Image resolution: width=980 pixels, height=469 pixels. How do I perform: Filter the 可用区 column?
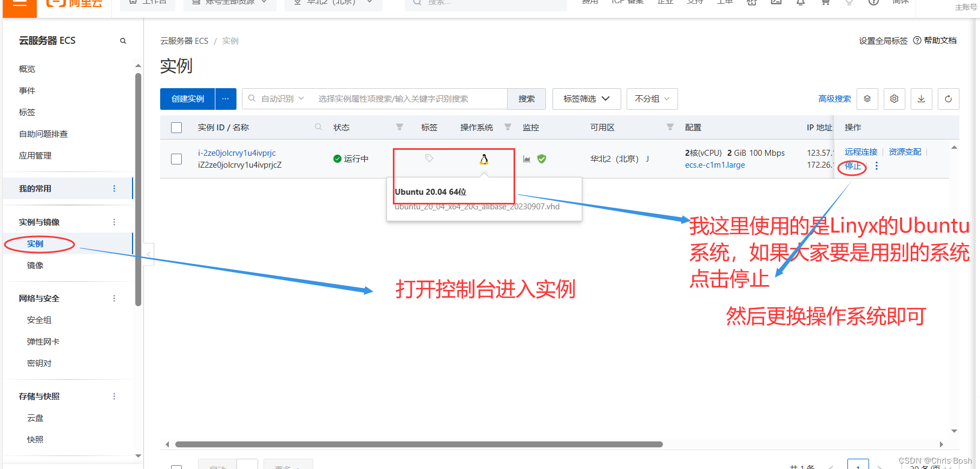click(670, 127)
